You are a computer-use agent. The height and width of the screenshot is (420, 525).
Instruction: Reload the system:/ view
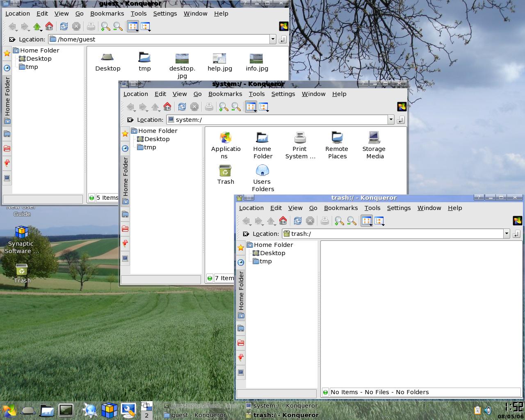click(x=182, y=107)
